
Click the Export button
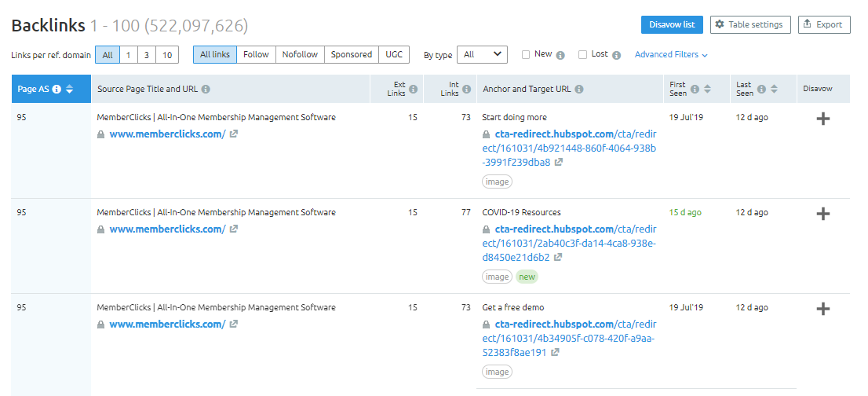pyautogui.click(x=824, y=24)
